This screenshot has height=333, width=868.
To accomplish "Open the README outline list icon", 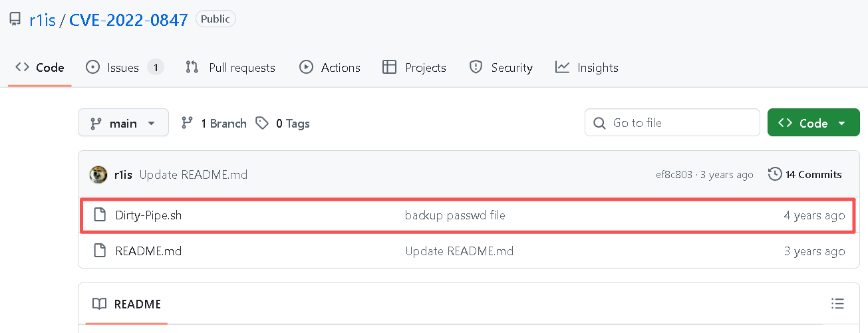I will point(837,304).
